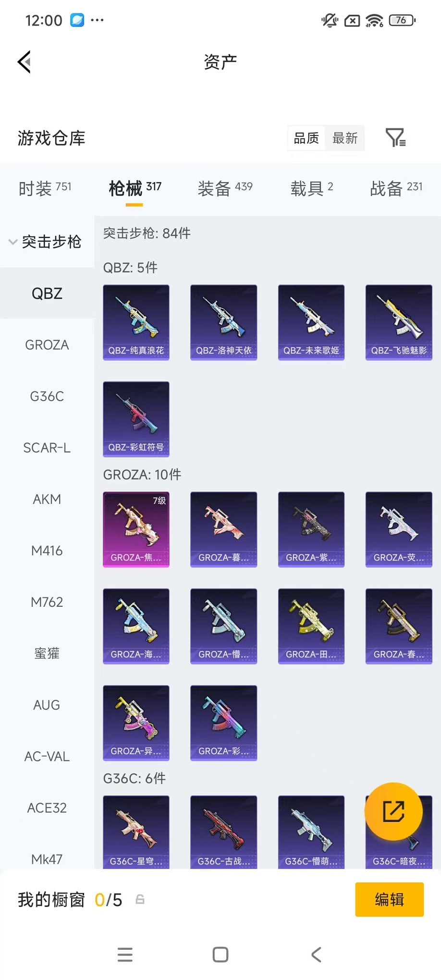Tap Android home navigation square

coord(220,954)
